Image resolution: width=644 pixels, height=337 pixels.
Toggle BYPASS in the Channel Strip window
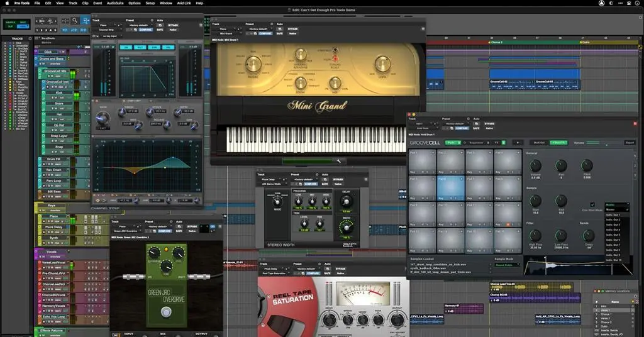[x=173, y=25]
